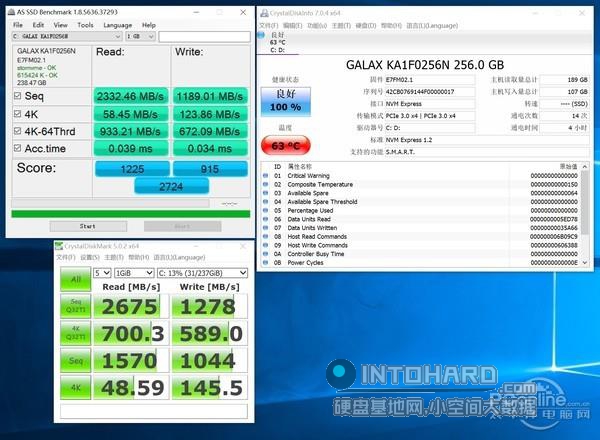Click the CrystalDiskMark title bar icon
The width and height of the screenshot is (600, 440).
(x=59, y=246)
